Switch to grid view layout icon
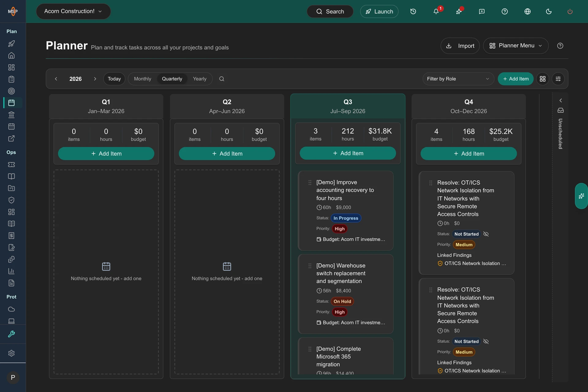This screenshot has width=588, height=392. click(543, 79)
